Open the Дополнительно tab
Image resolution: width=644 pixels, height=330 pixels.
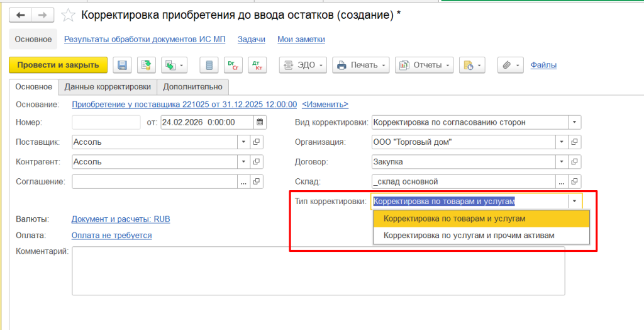point(192,87)
